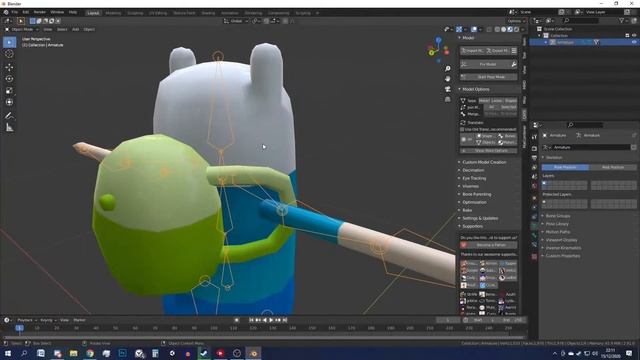
Task: Select Rest Position toggle
Action: tap(613, 167)
